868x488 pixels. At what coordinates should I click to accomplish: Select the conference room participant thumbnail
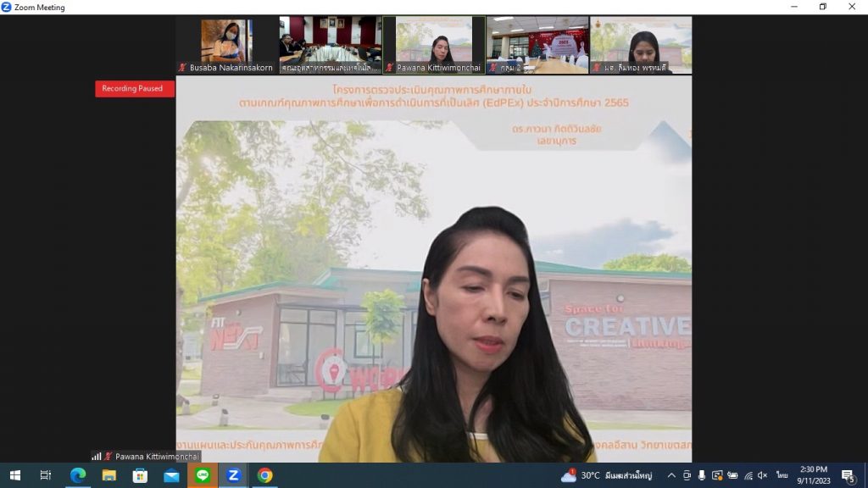[330, 45]
